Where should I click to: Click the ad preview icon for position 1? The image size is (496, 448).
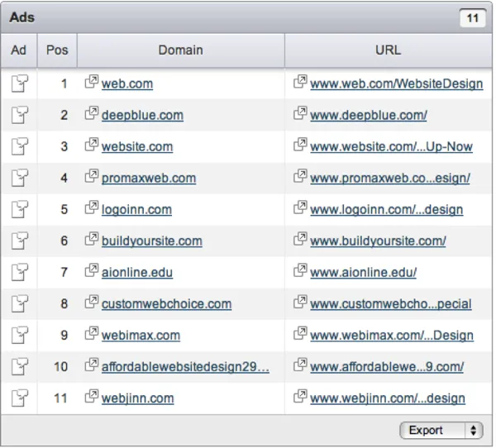pos(19,83)
